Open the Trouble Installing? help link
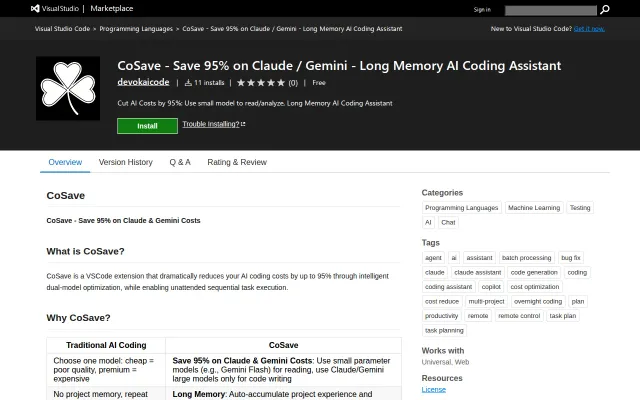The height and width of the screenshot is (400, 640). (211, 124)
